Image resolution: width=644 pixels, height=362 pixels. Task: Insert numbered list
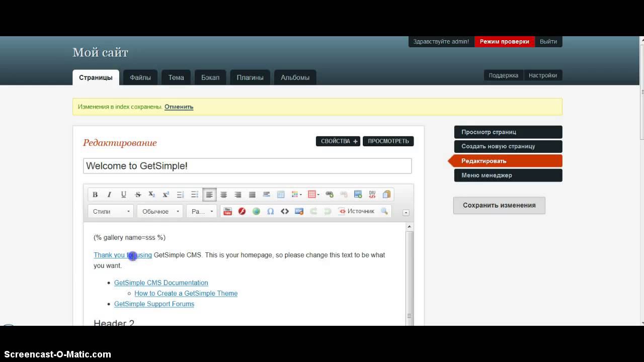point(181,195)
